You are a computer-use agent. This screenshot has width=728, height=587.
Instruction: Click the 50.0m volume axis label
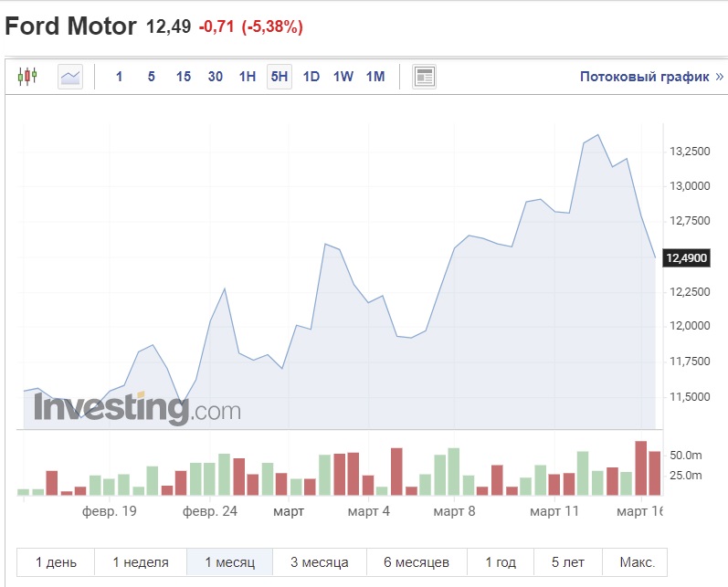[686, 456]
